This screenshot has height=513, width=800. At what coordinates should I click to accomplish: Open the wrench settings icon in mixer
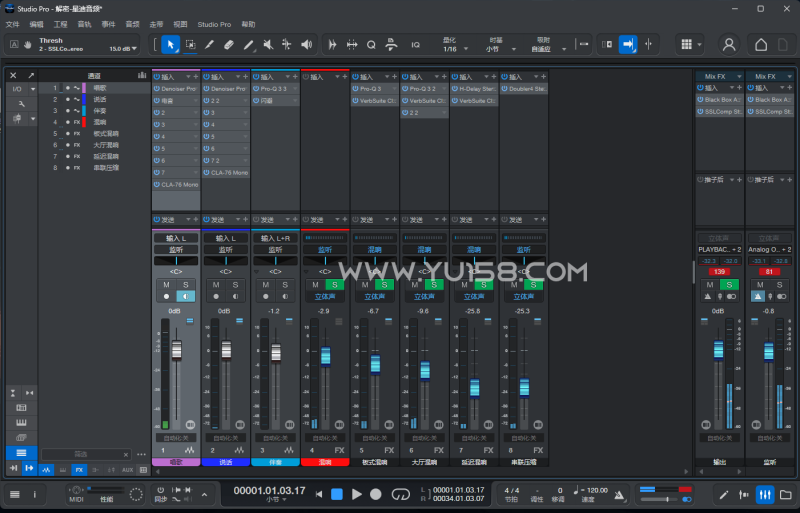pos(21,104)
